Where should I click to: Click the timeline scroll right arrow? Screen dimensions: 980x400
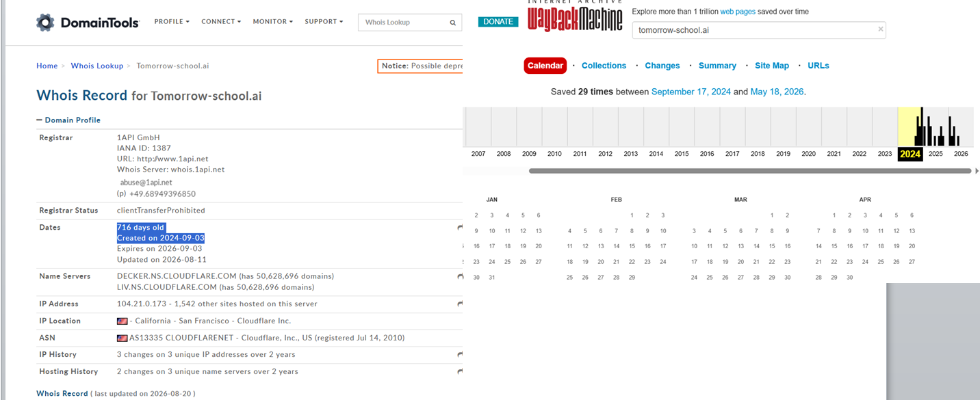[977, 171]
